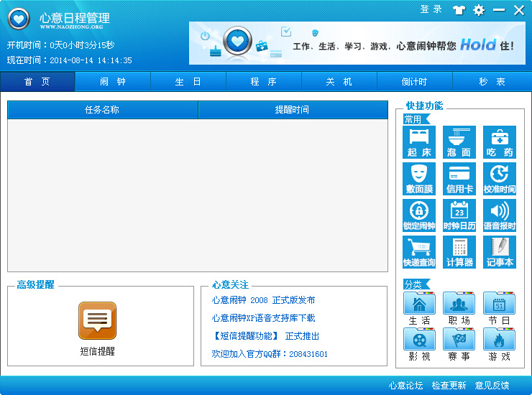Sort by the 任务名称 column header
The image size is (532, 395).
[x=103, y=110]
